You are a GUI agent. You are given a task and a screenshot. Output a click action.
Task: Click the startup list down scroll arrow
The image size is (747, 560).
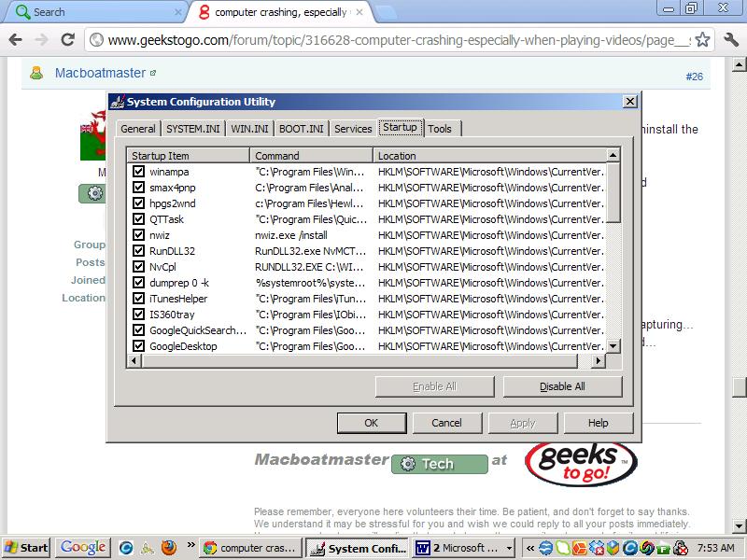tap(613, 346)
